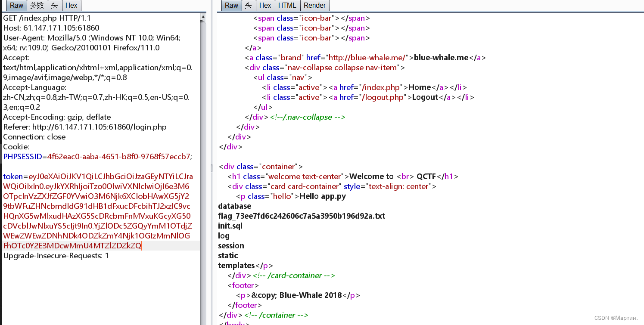Click the '<!--/.nav-collapse -->' comment
The width and height of the screenshot is (644, 325).
[308, 117]
